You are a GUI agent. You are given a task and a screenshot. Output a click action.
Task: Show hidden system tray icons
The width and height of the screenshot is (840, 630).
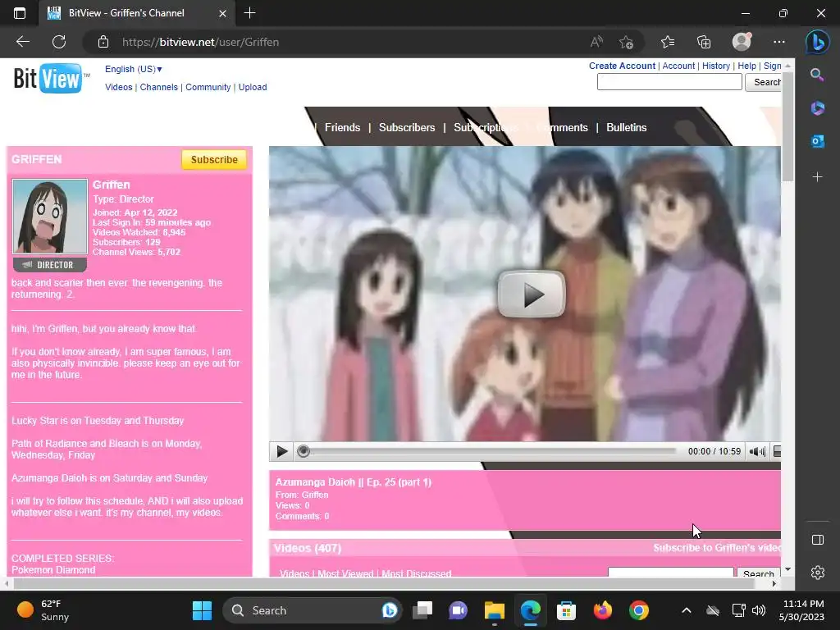(687, 610)
